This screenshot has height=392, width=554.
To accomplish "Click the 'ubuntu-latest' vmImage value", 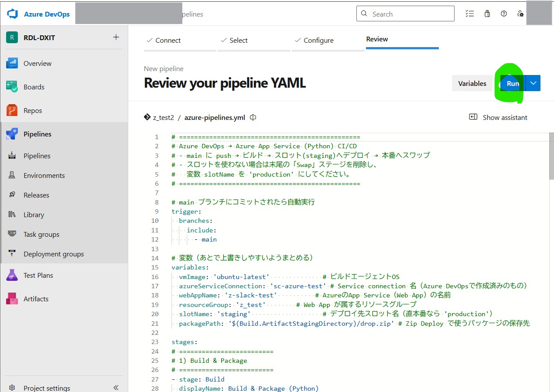I will (x=241, y=277).
